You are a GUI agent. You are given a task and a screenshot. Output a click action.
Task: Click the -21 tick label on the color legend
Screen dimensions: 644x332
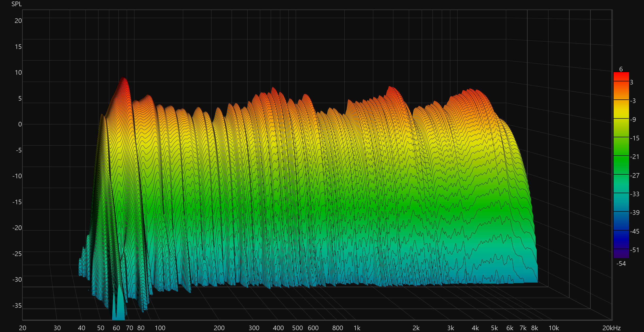634,157
